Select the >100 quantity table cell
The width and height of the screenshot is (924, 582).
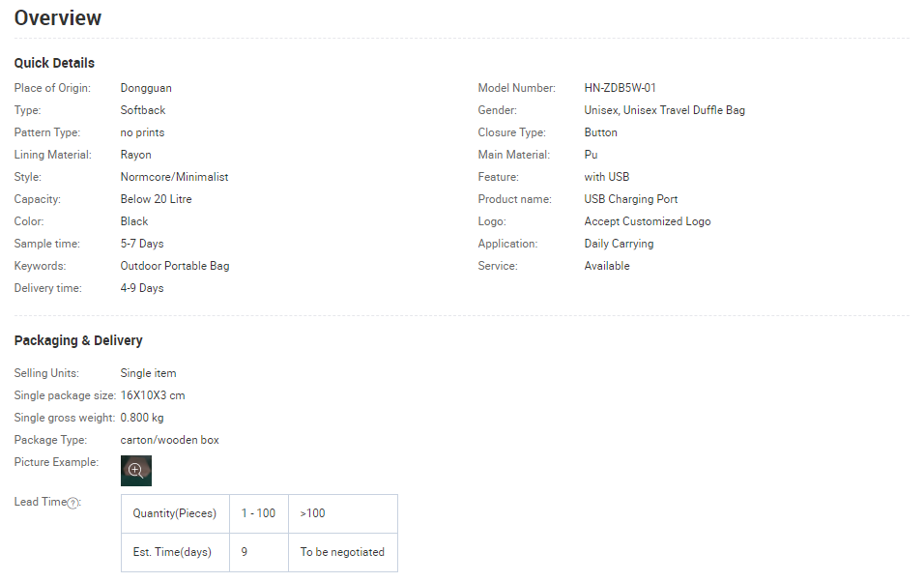click(x=313, y=513)
